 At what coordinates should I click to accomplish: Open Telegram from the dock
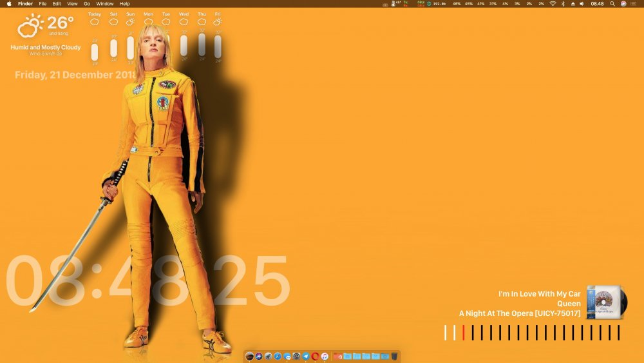point(305,357)
